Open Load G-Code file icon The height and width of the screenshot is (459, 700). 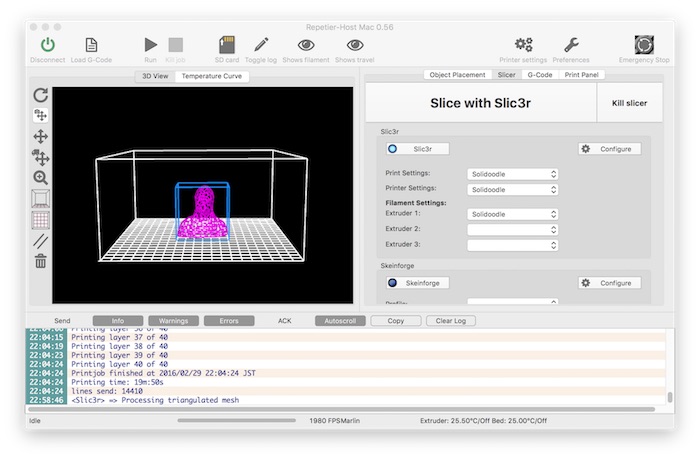click(x=91, y=45)
